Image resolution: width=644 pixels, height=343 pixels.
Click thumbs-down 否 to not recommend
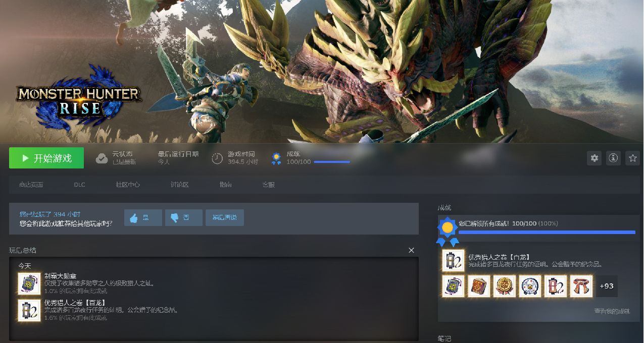tap(183, 217)
